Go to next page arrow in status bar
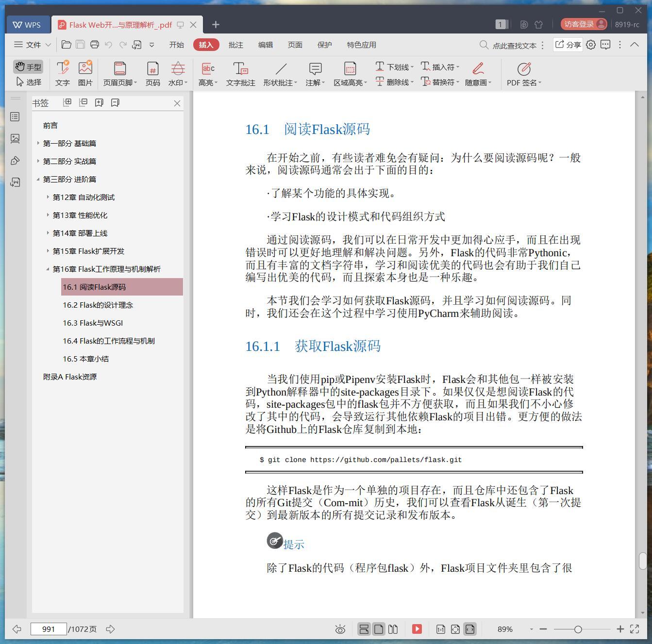The height and width of the screenshot is (644, 652). click(111, 629)
